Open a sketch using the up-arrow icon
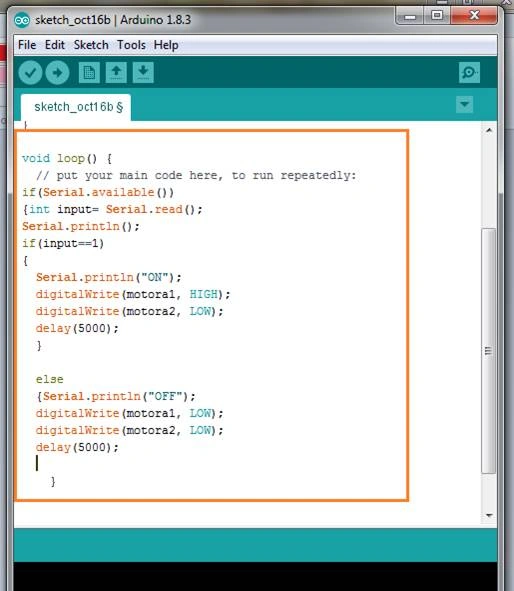Viewport: 514px width, 591px height. pyautogui.click(x=116, y=72)
